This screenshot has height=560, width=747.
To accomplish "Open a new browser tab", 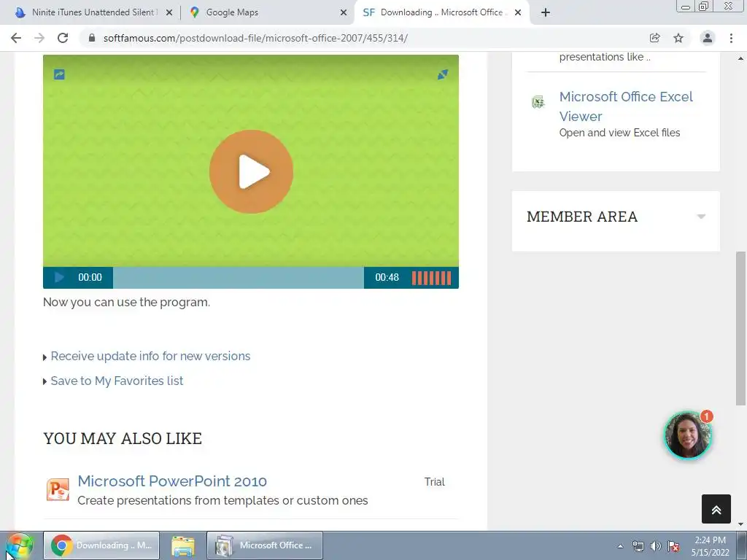I will point(546,13).
